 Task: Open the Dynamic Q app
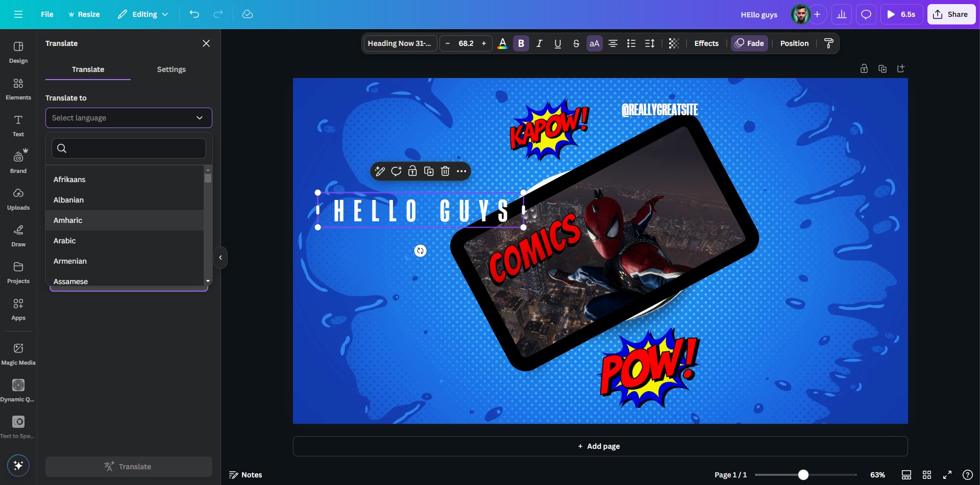point(18,391)
